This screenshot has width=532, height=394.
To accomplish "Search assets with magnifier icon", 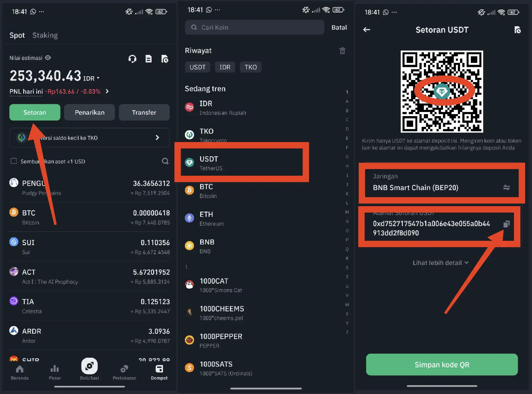I will pos(165,161).
